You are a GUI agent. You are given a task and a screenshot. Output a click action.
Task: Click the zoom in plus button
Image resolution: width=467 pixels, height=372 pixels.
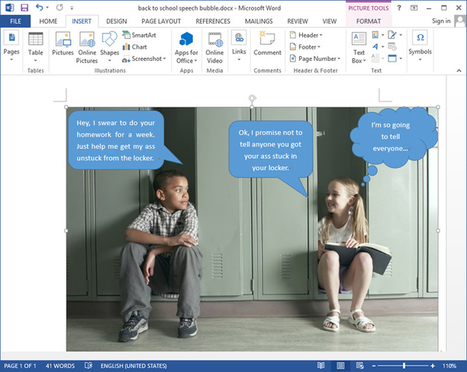433,366
